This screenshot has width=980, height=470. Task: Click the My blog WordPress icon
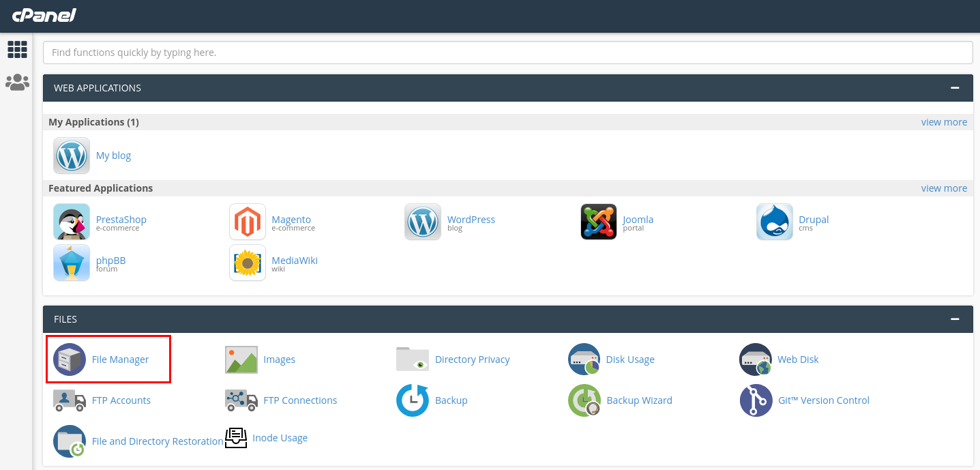pyautogui.click(x=72, y=156)
